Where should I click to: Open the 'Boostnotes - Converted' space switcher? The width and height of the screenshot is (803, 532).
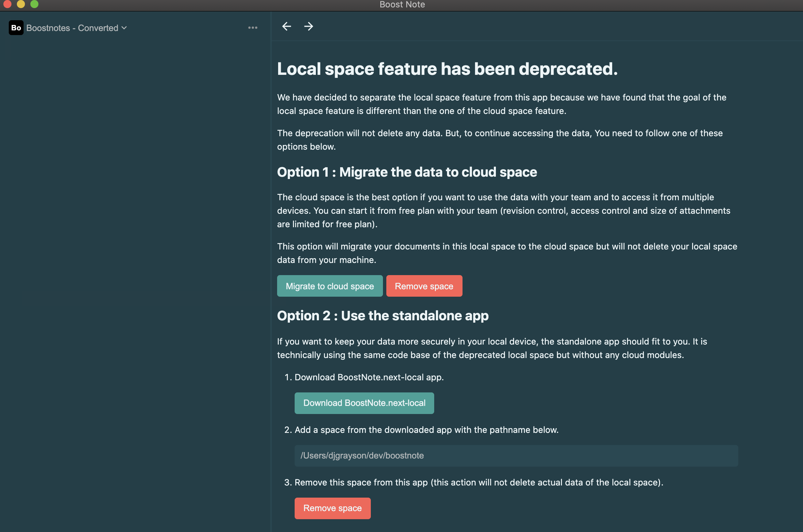(72, 28)
